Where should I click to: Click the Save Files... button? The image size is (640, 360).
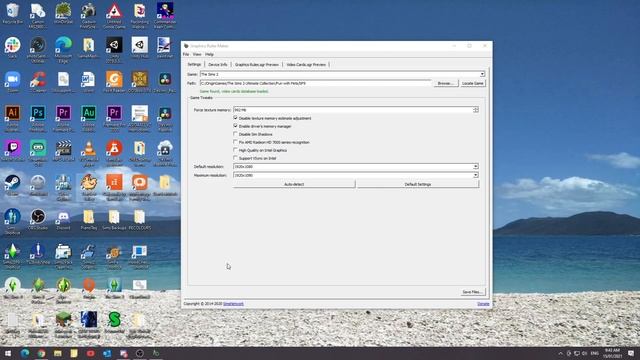(x=472, y=292)
